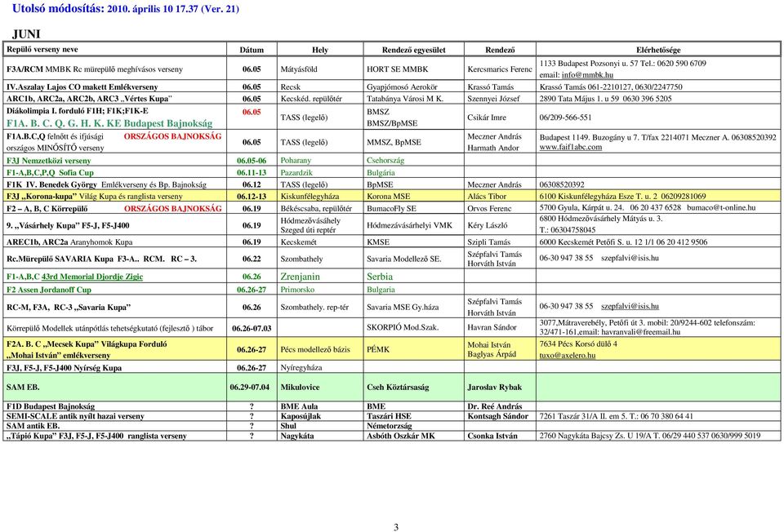Viewport: 784px width, 532px height.
Task: Click the 'Rendező' column header
Action: 500,50
